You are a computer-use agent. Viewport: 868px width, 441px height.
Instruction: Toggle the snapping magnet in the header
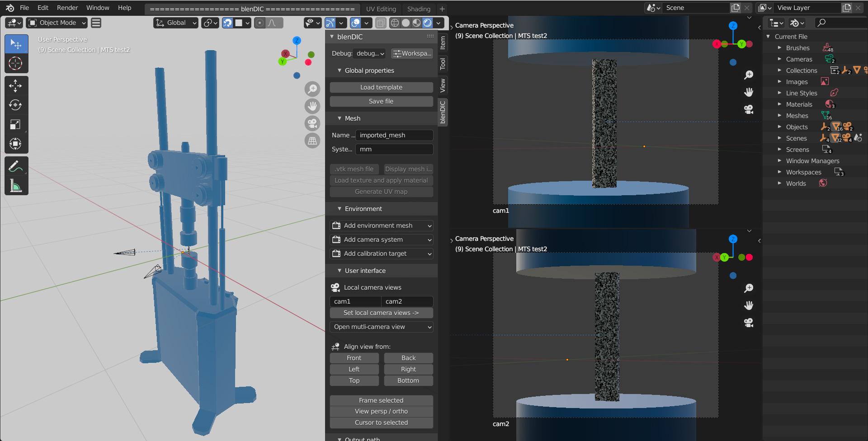click(227, 23)
